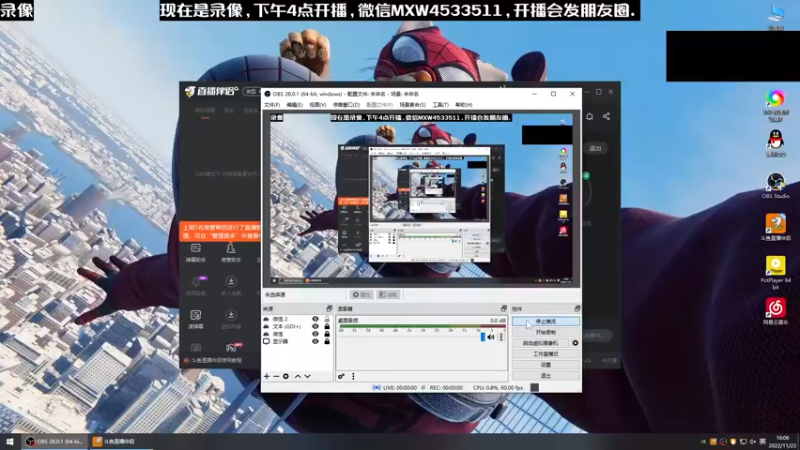Screen dimensions: 800x450
Task: Open 网易云音乐 desktop shortcut
Action: (x=776, y=312)
